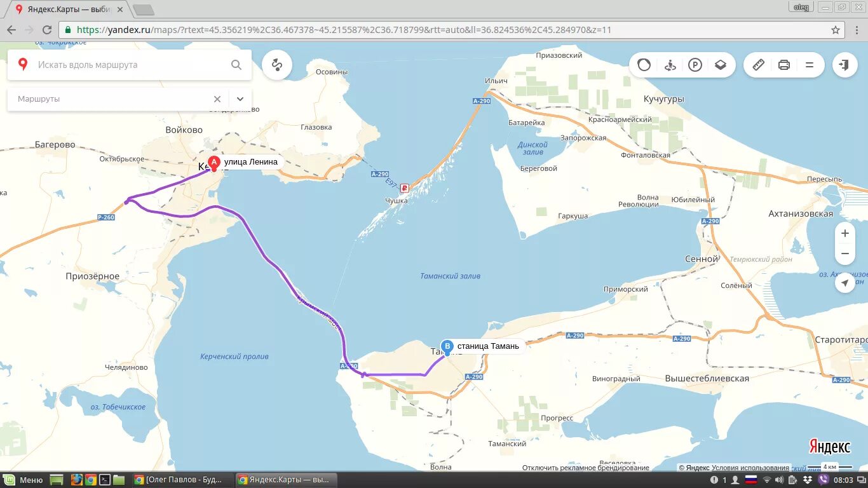
Task: Open the Chrome three-dot menu
Action: (x=856, y=30)
